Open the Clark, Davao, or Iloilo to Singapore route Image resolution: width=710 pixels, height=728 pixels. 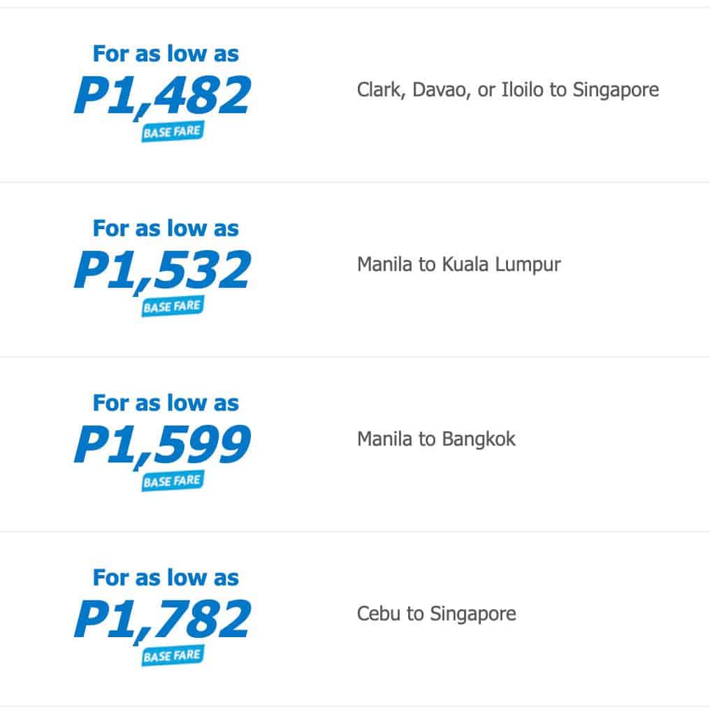(507, 90)
